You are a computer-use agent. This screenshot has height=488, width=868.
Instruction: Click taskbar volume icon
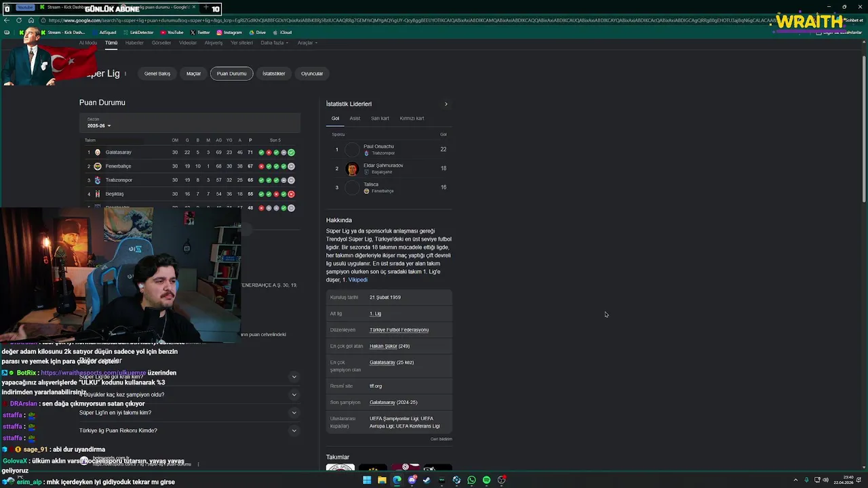point(825,480)
